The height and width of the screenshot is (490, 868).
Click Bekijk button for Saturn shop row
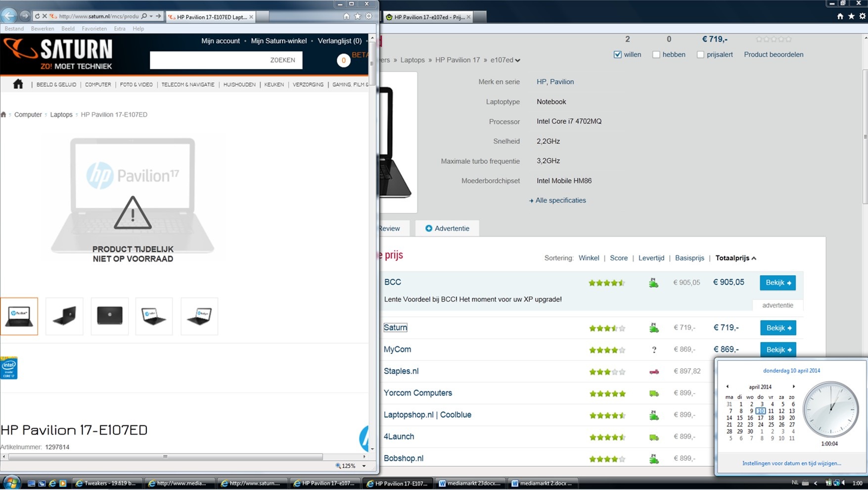pyautogui.click(x=778, y=328)
